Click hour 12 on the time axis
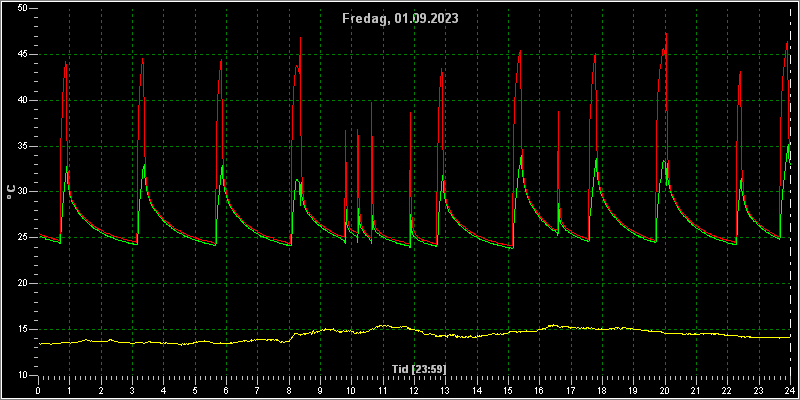The image size is (800, 400). pos(414,390)
